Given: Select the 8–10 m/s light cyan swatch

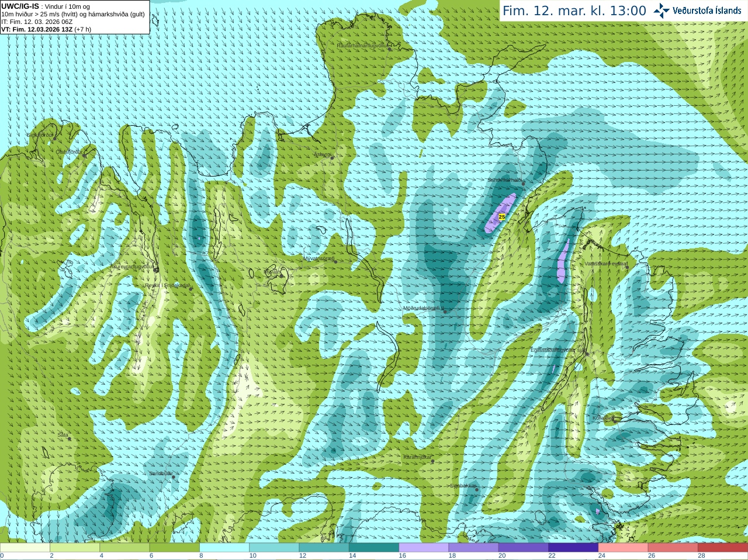Looking at the screenshot, I should point(224,548).
